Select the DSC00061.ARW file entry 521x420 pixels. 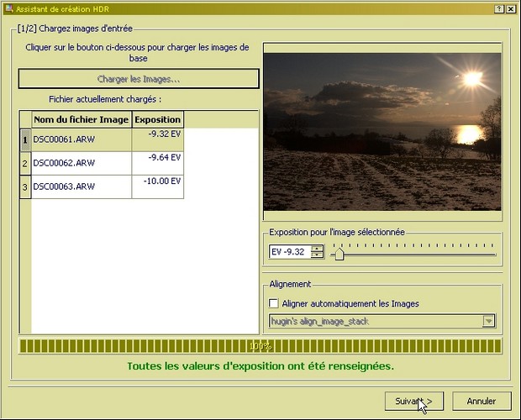[x=81, y=139]
